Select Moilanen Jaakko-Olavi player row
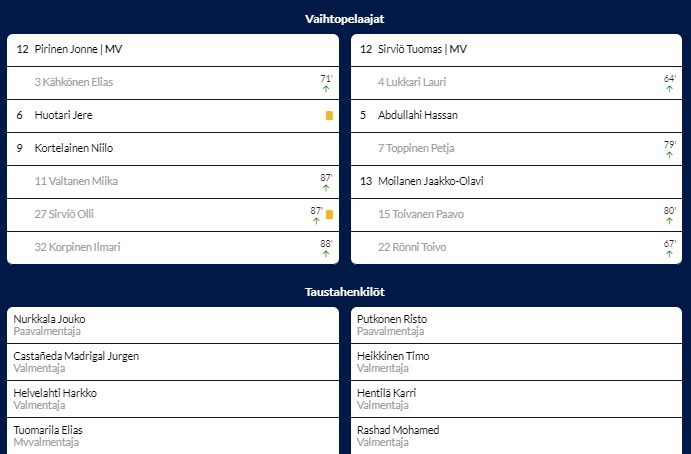Viewport: 691px width, 454px height. (516, 181)
